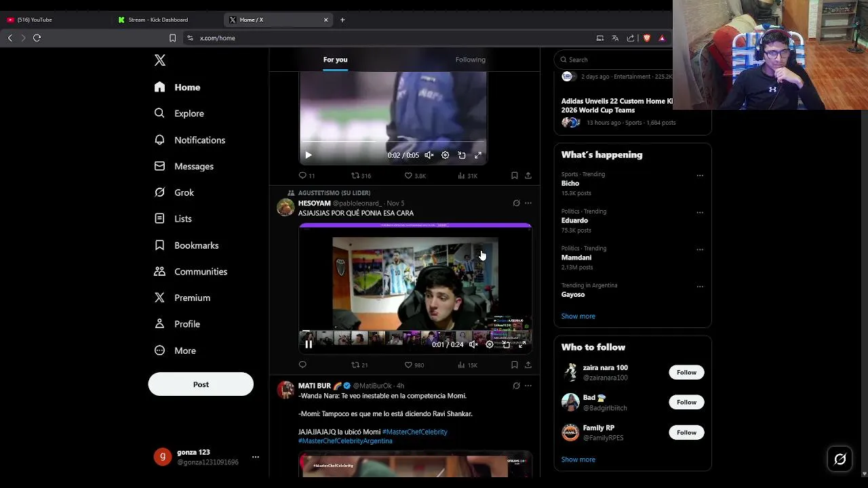Open picture-in-picture on the 0:05 video
This screenshot has width=868, height=488.
click(462, 155)
